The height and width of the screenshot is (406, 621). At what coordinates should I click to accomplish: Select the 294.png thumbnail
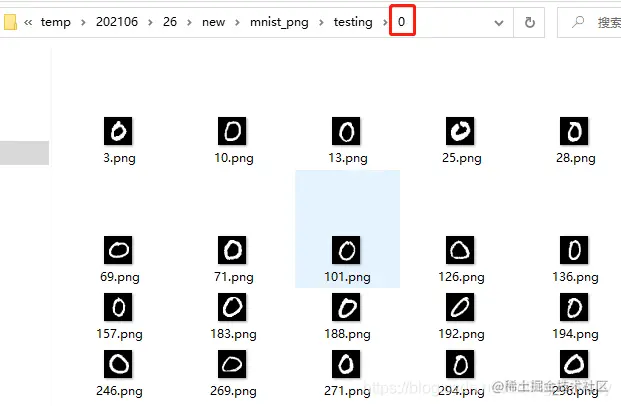460,364
